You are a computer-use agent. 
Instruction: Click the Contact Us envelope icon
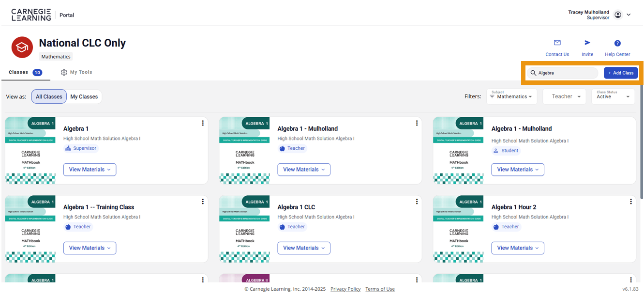coord(557,43)
